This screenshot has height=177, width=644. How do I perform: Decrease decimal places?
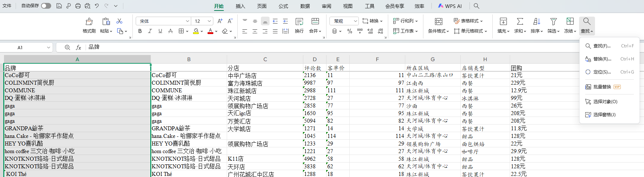(380, 31)
